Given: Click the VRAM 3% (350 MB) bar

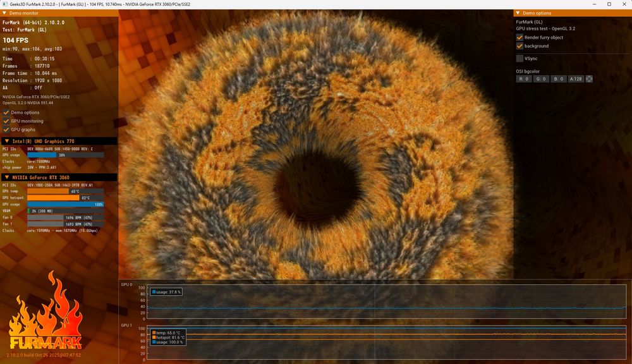Looking at the screenshot, I should tap(65, 211).
